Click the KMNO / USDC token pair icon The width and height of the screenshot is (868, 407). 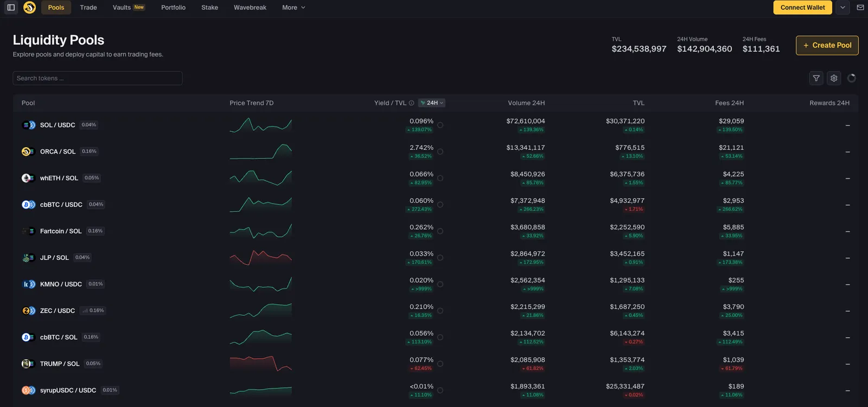tap(29, 284)
